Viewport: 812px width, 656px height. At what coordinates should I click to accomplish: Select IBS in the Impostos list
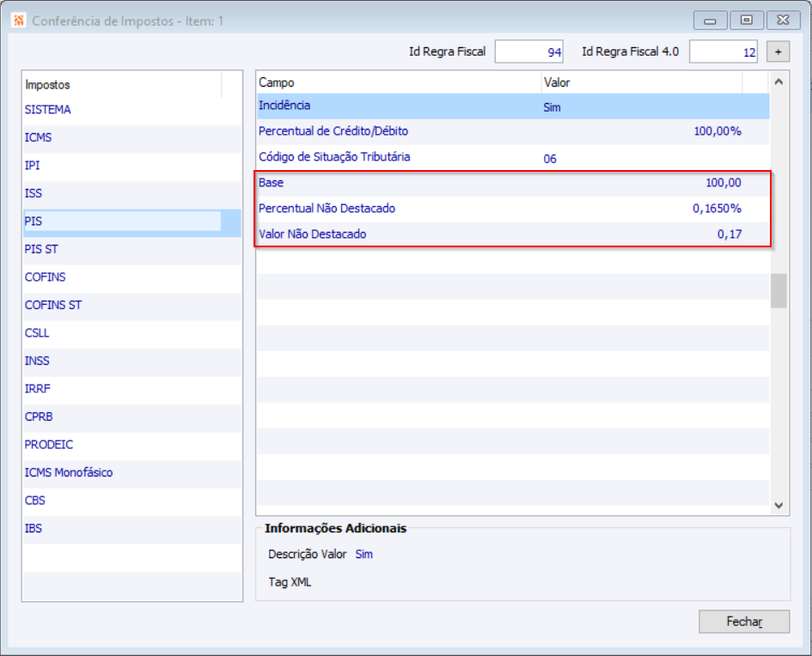point(132,529)
